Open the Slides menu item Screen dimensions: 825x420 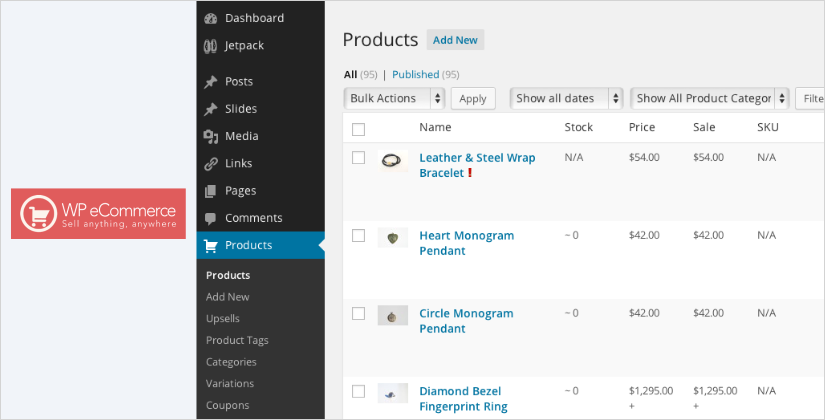(240, 109)
